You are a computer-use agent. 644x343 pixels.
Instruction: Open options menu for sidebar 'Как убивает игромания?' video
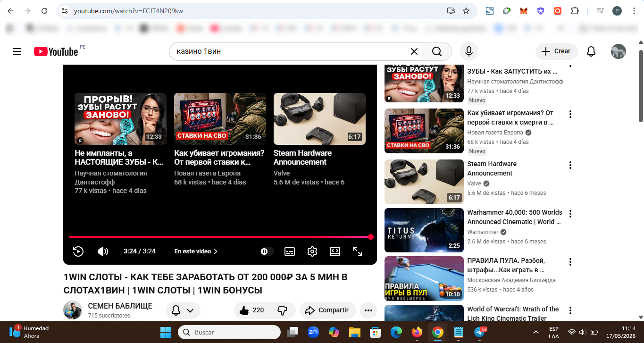click(570, 114)
